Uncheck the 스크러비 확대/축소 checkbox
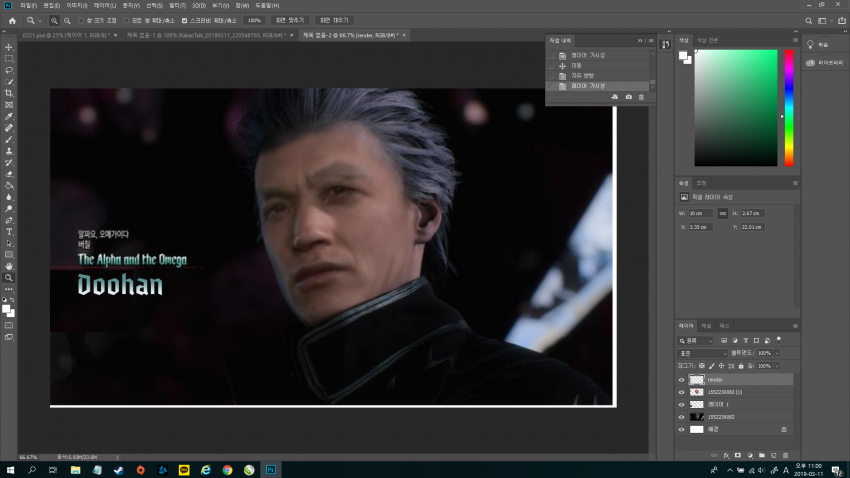The width and height of the screenshot is (850, 478). (184, 19)
